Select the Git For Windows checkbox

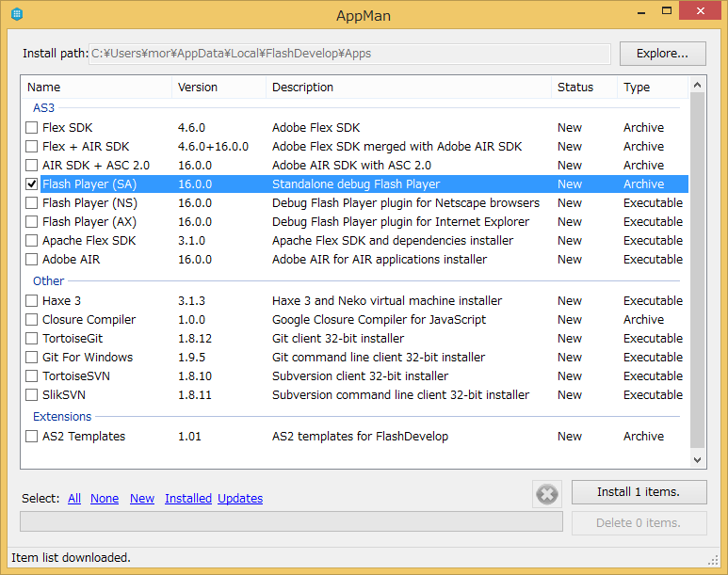32,358
